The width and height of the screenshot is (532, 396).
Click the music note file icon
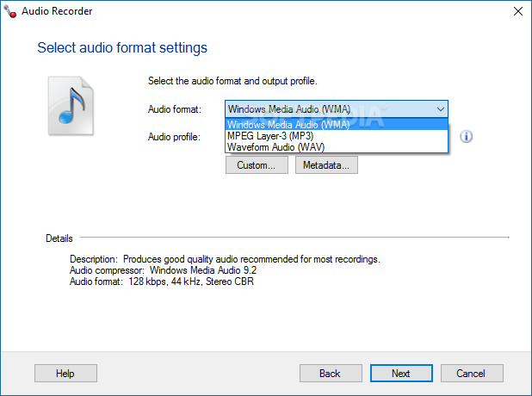71,106
